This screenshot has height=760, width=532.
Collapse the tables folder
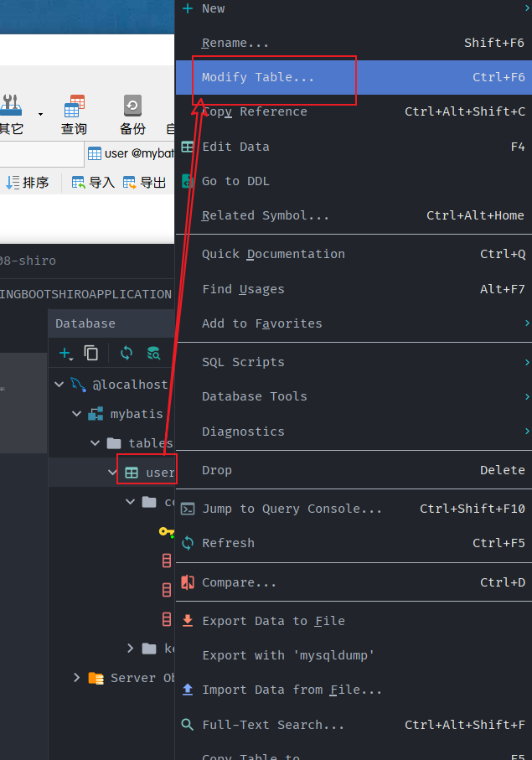[96, 443]
